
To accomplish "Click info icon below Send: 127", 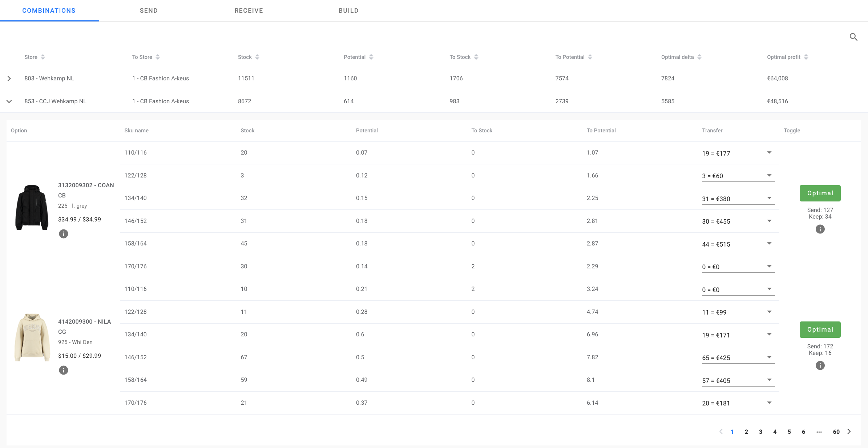I will (x=820, y=229).
